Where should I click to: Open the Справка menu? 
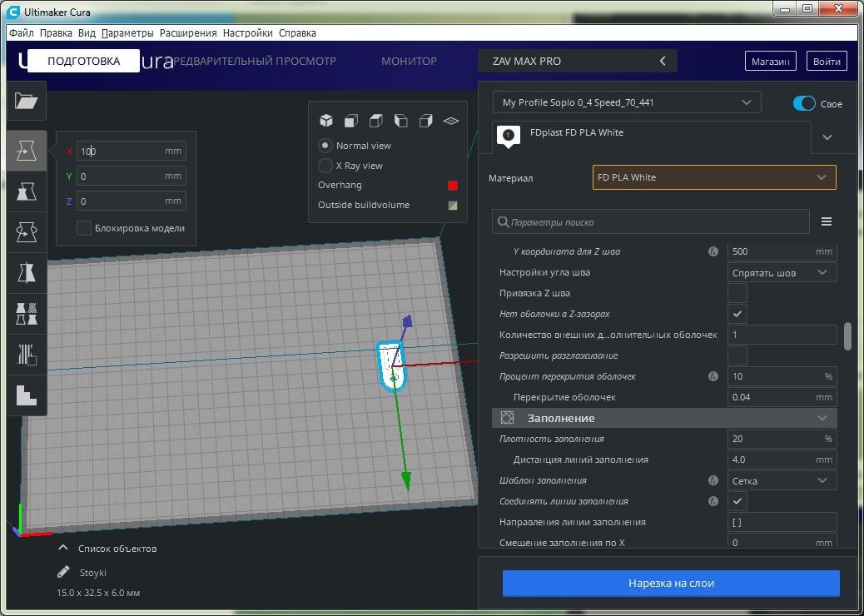[297, 33]
